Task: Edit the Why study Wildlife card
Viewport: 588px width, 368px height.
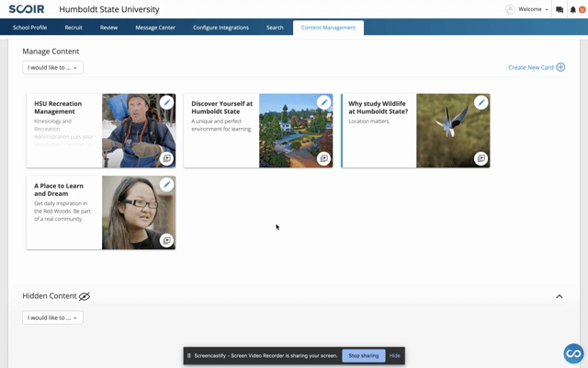Action: click(481, 102)
